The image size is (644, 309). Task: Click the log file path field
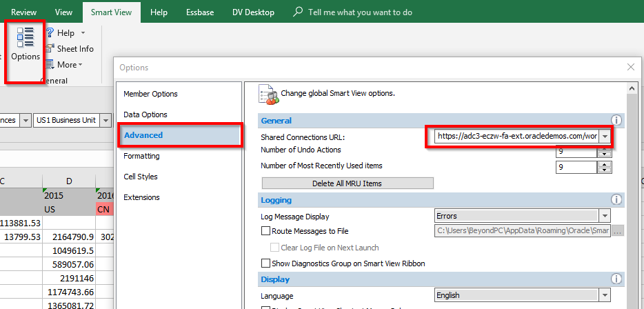click(x=523, y=231)
